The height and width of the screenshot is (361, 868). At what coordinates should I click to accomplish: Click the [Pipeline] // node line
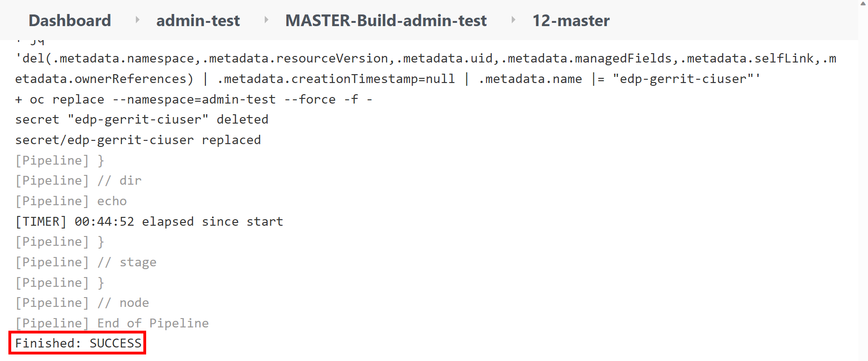(82, 303)
